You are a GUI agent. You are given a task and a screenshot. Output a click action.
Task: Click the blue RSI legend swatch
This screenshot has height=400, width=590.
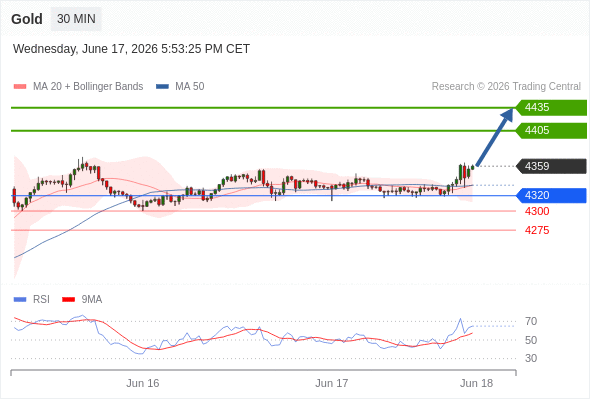[x=20, y=300]
